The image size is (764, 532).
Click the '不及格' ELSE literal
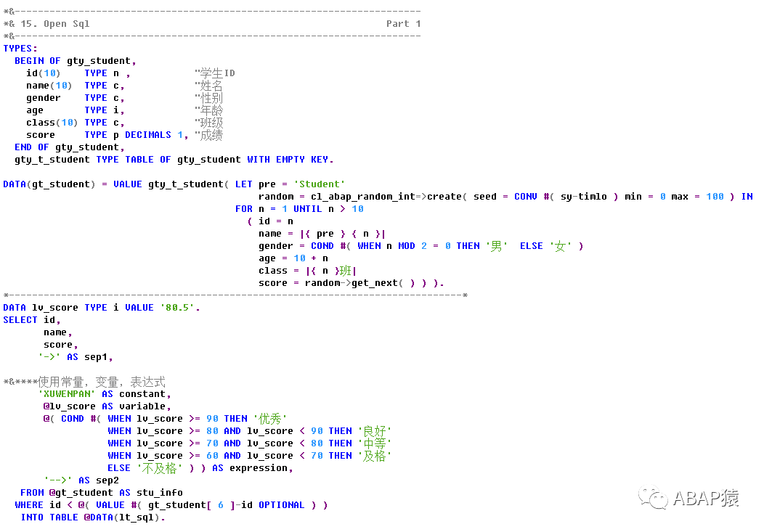point(159,468)
